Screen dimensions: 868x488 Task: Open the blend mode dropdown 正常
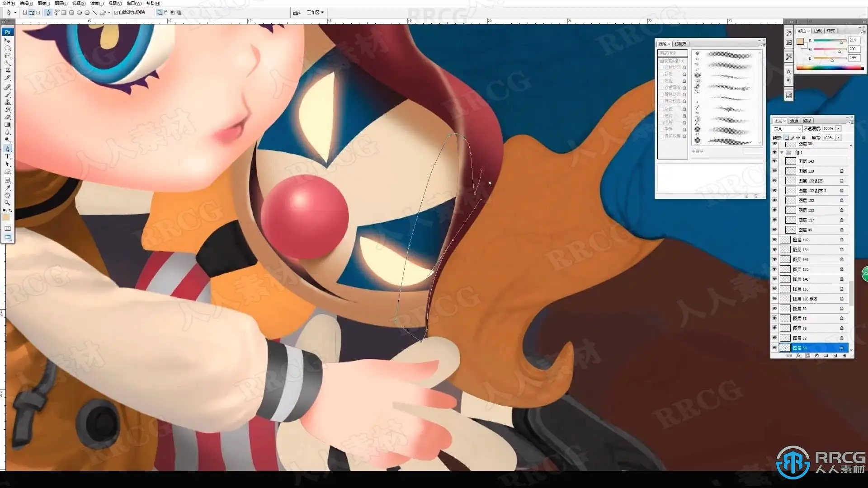(x=787, y=129)
